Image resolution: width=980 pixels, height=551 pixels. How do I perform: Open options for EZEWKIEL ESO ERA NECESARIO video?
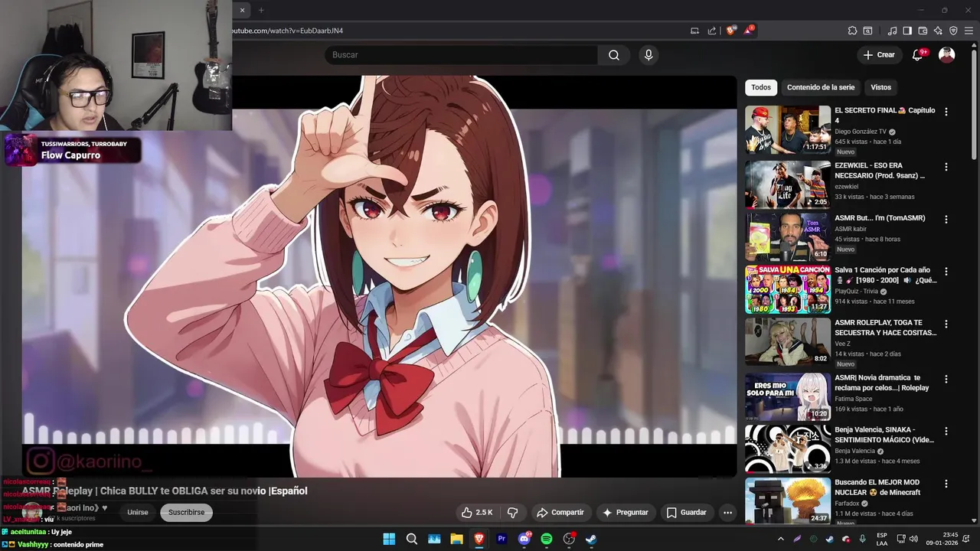[946, 167]
